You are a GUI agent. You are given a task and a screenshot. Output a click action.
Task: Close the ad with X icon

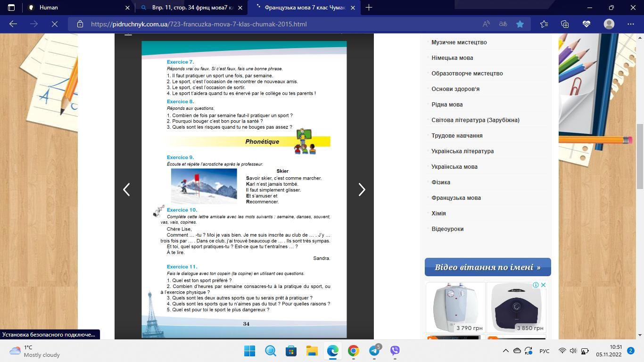pyautogui.click(x=543, y=285)
